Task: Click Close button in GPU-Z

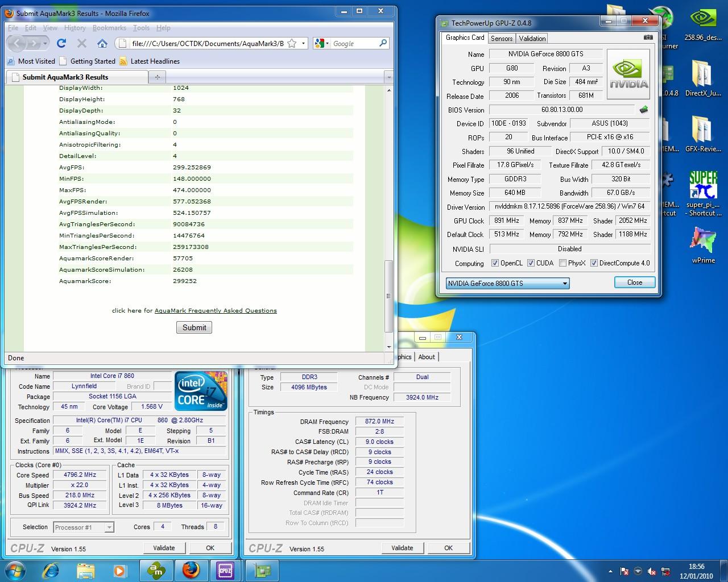Action: click(635, 282)
